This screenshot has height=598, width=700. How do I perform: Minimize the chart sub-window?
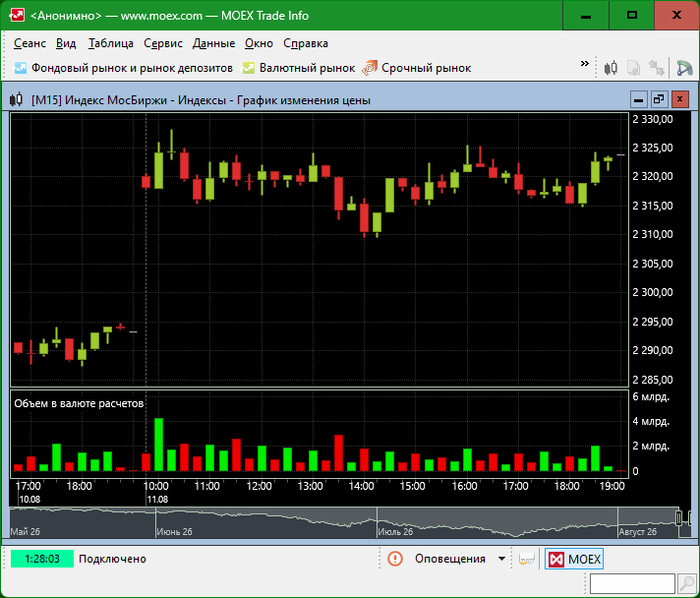point(638,100)
